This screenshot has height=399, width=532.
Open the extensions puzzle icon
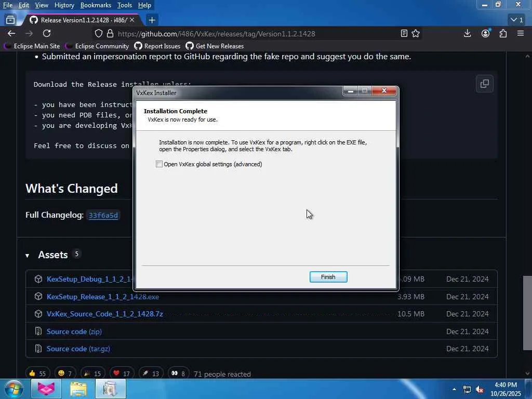tap(503, 33)
